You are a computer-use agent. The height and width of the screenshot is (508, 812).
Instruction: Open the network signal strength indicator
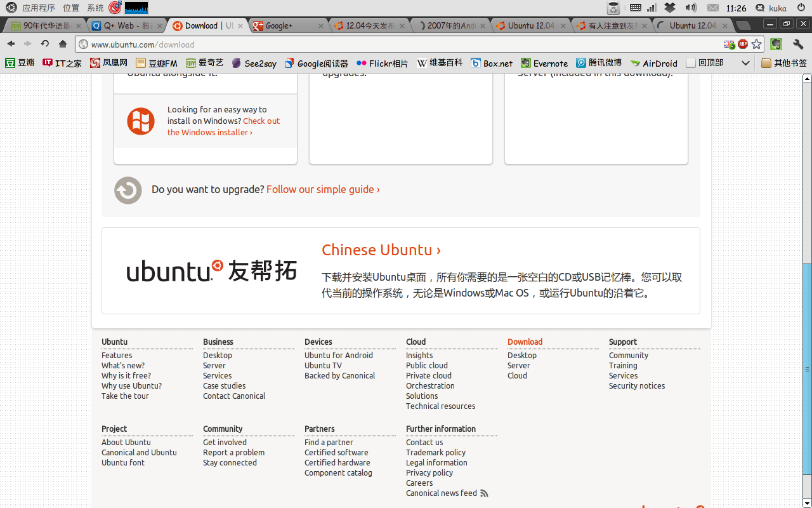tap(652, 8)
